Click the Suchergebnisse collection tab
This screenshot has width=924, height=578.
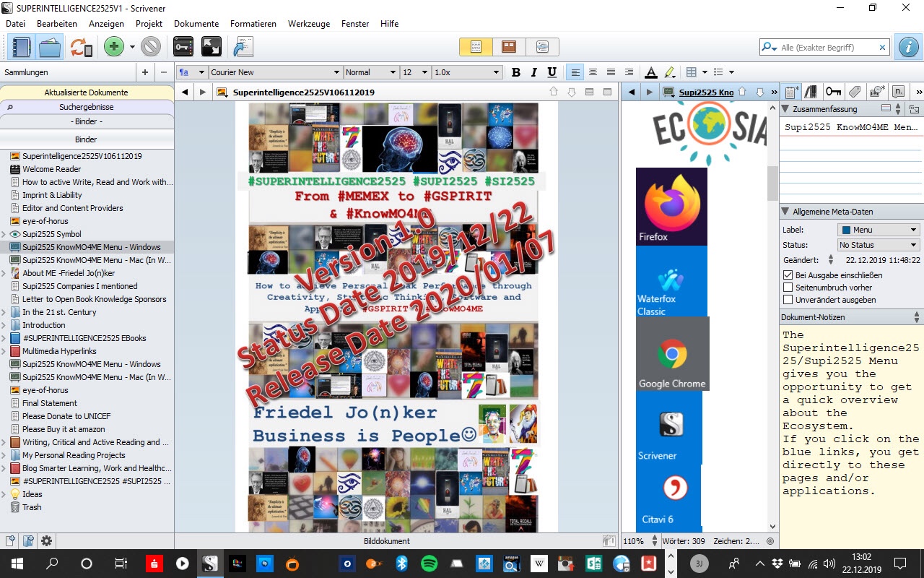point(87,107)
